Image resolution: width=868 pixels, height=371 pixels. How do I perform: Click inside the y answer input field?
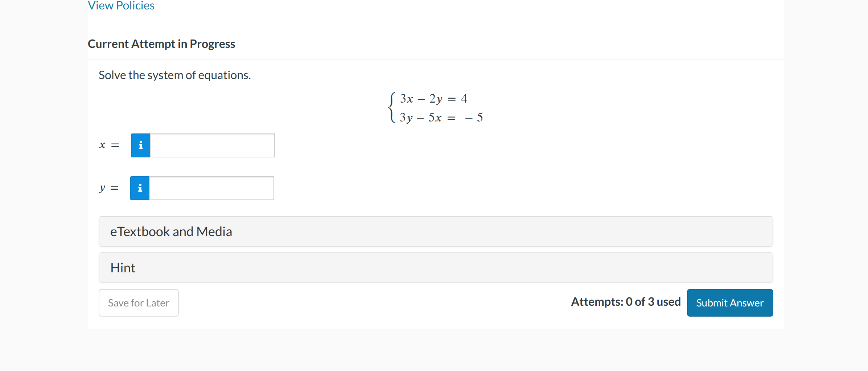pyautogui.click(x=211, y=188)
